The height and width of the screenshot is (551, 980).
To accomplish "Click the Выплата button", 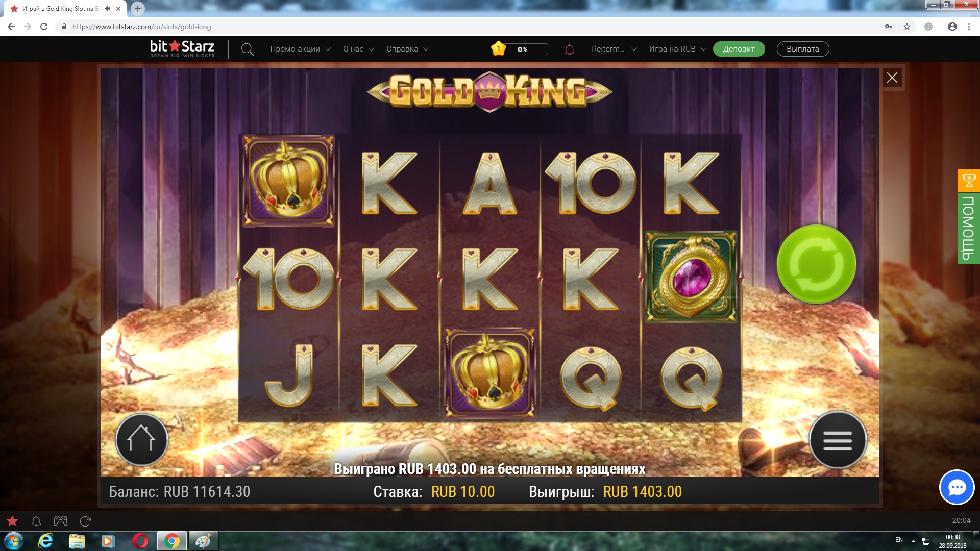I will pyautogui.click(x=802, y=49).
